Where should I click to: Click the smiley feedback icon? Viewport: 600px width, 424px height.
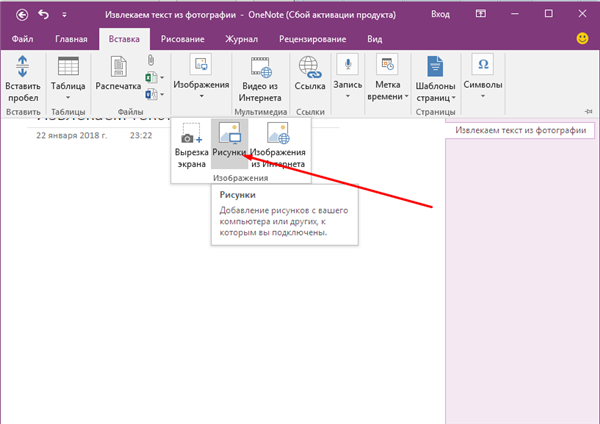pyautogui.click(x=582, y=38)
